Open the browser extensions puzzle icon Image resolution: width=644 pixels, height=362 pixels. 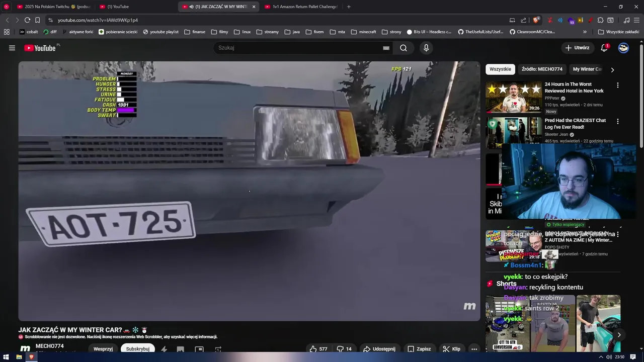click(601, 20)
